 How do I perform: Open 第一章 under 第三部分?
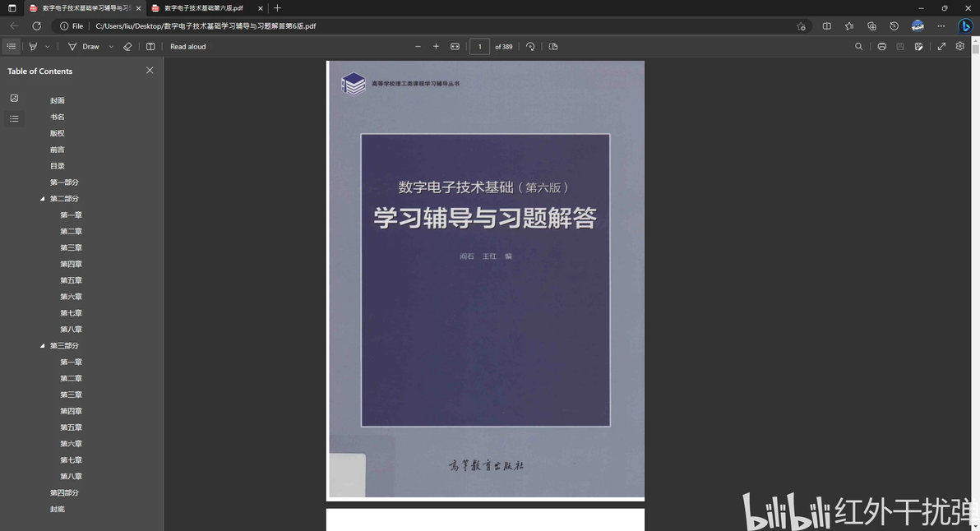tap(72, 362)
